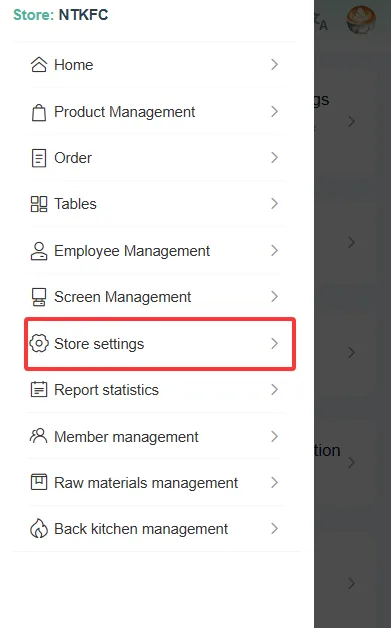The image size is (391, 628).
Task: Click the Employee Management person icon
Action: coord(39,251)
